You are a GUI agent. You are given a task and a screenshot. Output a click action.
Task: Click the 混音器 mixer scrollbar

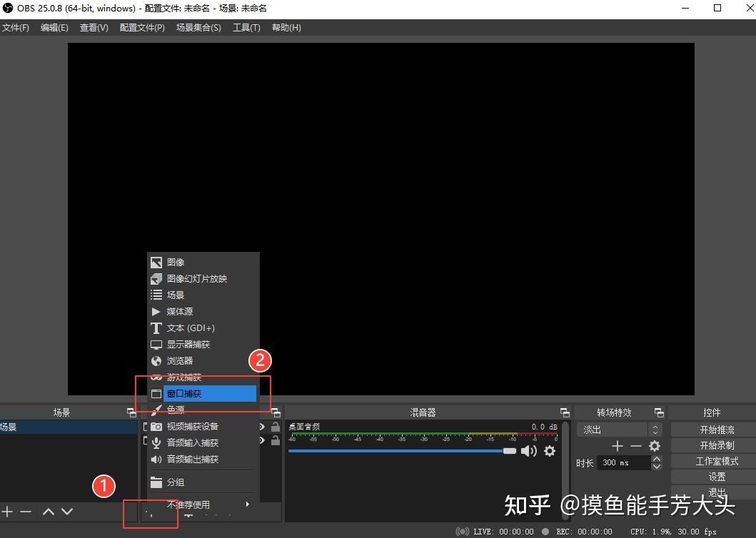point(565,470)
